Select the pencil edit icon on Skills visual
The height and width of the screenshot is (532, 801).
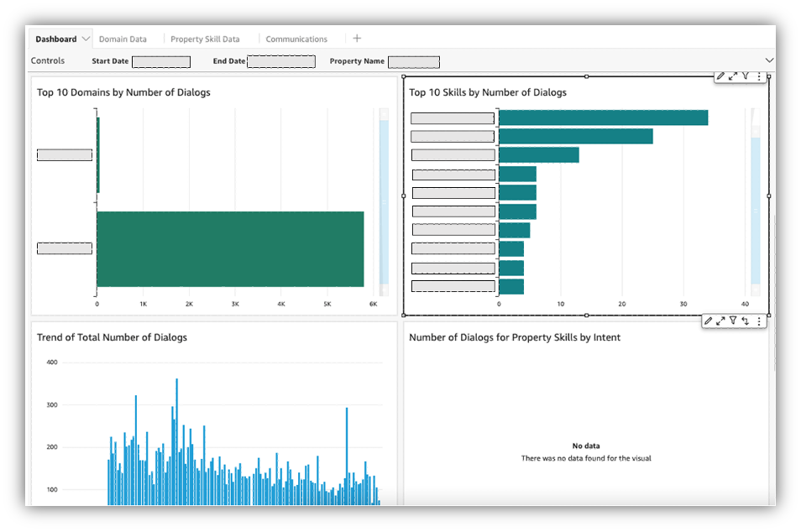(x=720, y=76)
